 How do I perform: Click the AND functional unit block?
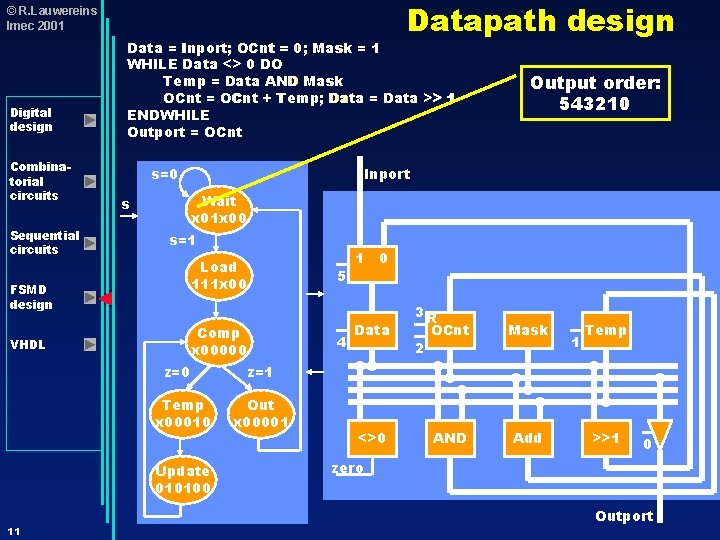[x=450, y=438]
